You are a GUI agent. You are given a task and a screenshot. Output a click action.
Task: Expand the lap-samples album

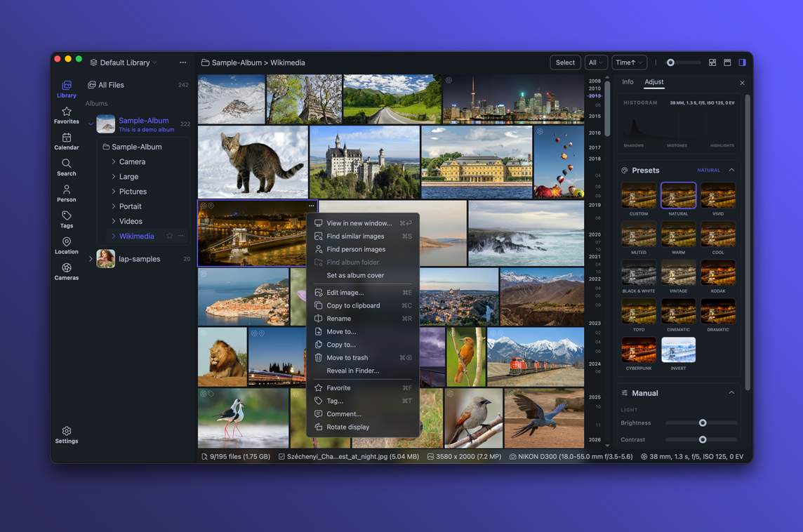[91, 259]
